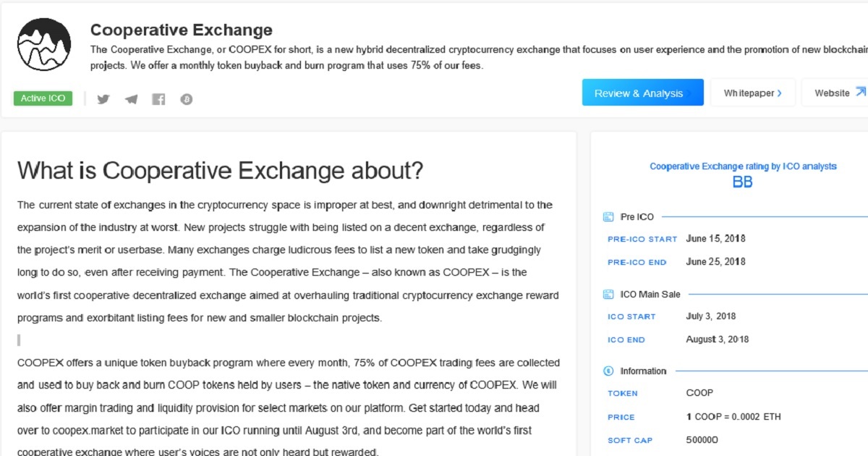Click the Cooperative Exchange round logo
Screen dimensions: 868x456
click(44, 44)
